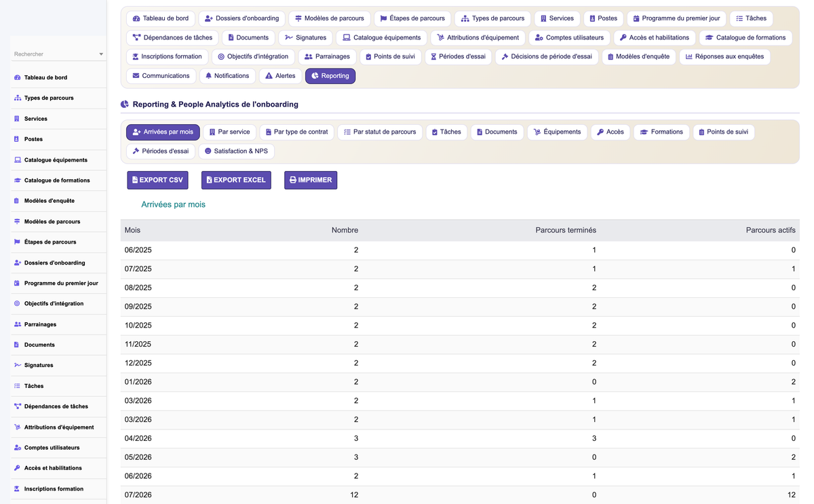Click the calendar icon beside sidebar Programme du premier jour

tap(17, 283)
